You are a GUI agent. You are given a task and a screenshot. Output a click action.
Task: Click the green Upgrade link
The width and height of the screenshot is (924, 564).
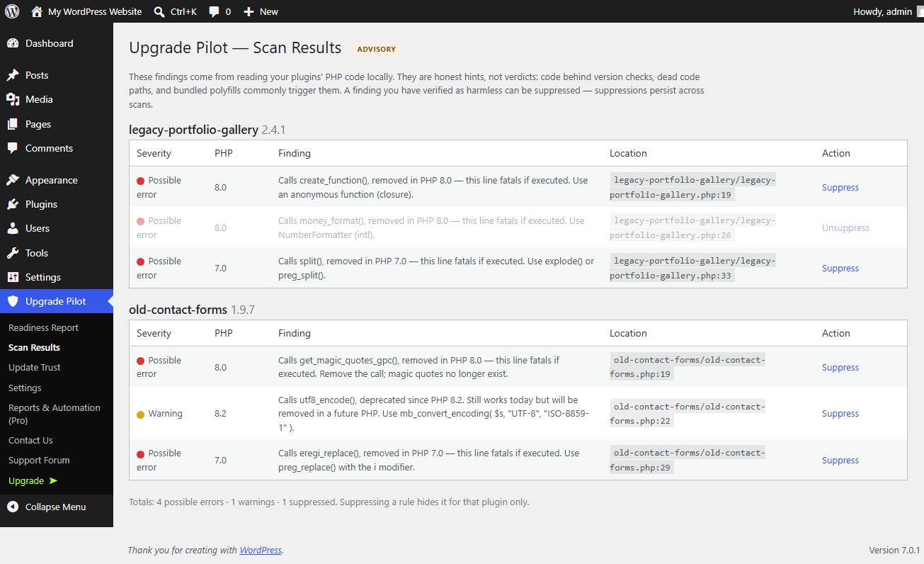(x=33, y=480)
